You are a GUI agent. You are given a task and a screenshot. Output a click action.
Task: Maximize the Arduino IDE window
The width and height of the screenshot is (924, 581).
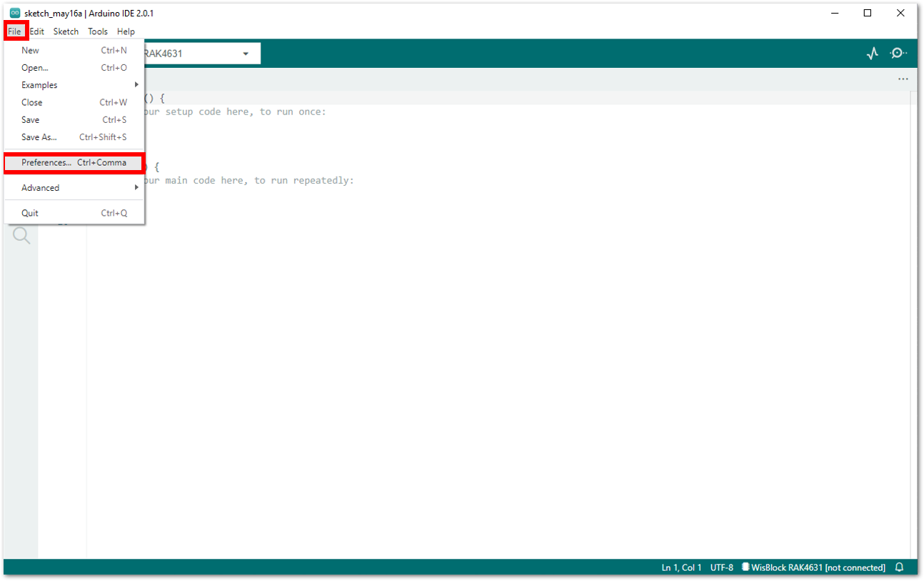[x=867, y=13]
